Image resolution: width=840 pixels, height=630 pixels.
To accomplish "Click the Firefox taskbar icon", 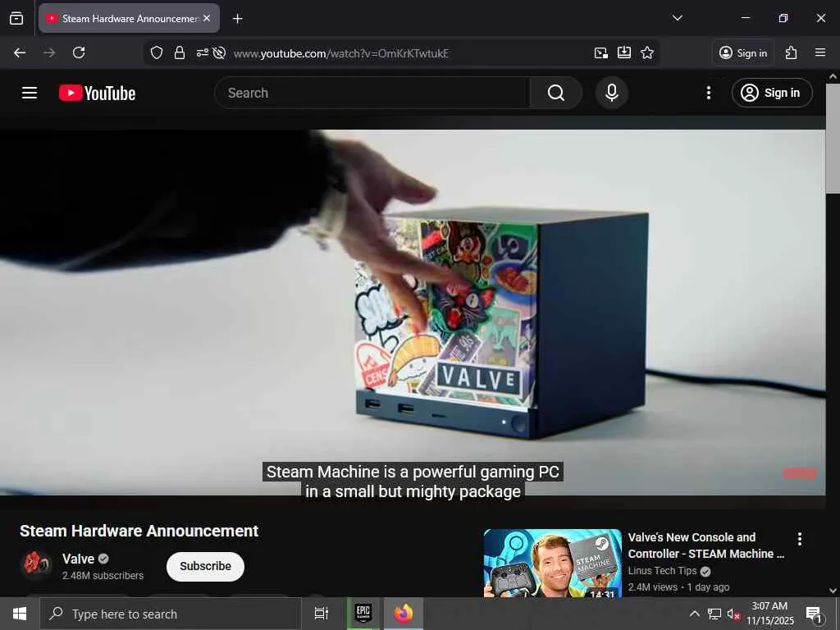I will click(x=404, y=614).
